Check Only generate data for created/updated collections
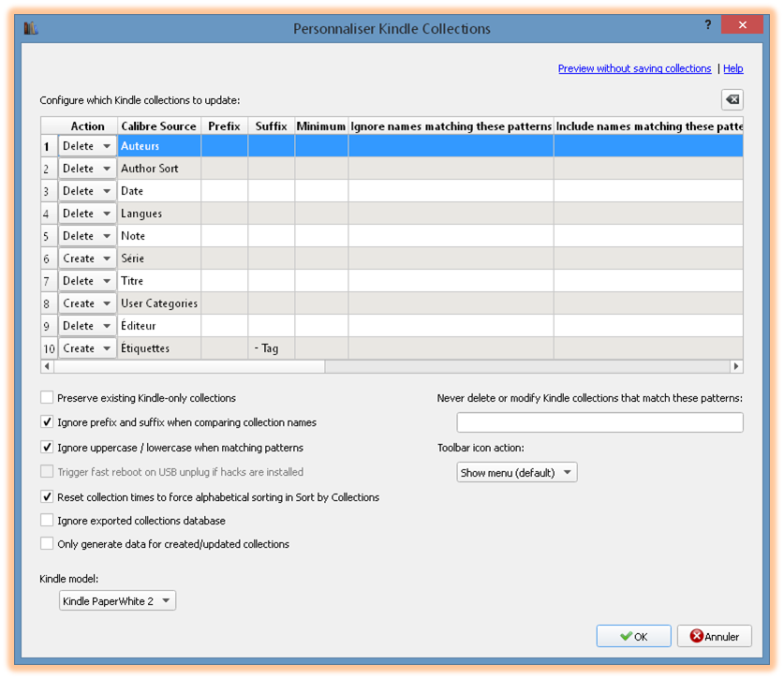Screen dimensions: 784x679 (x=47, y=543)
